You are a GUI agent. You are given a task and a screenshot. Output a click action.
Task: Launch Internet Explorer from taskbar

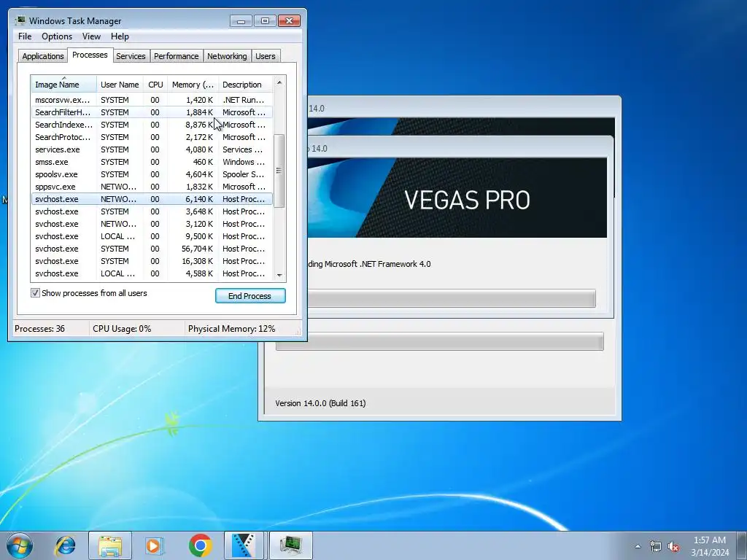click(65, 545)
